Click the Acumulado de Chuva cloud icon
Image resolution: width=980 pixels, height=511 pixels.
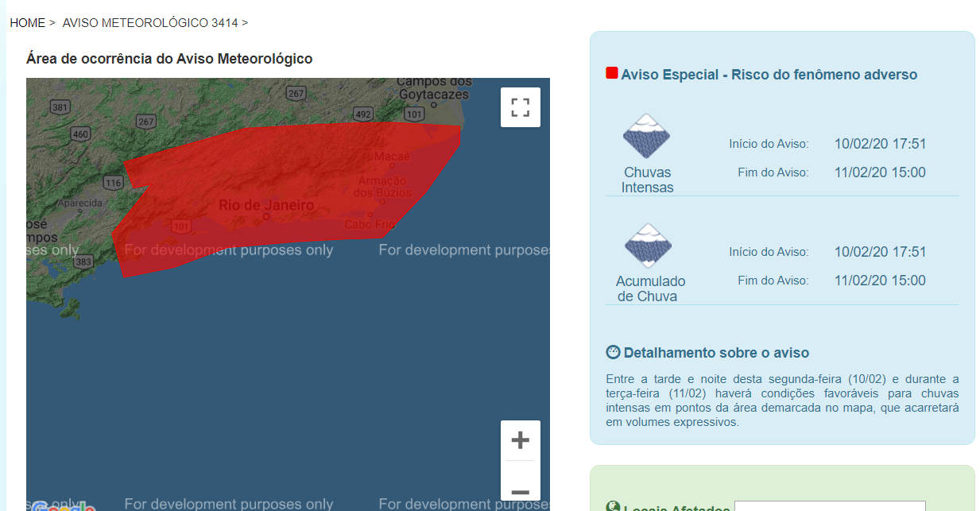646,246
